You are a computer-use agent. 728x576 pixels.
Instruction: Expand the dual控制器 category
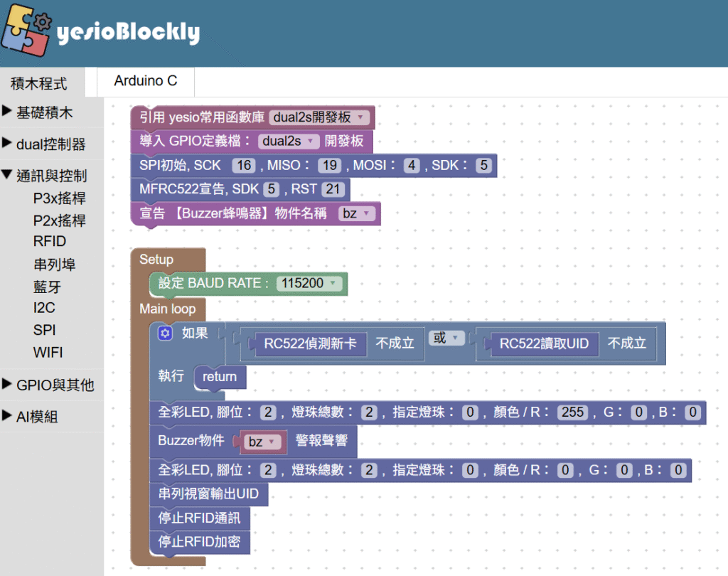pyautogui.click(x=50, y=144)
